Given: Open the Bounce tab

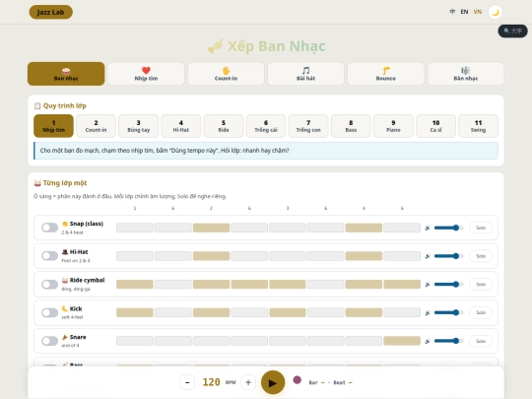Looking at the screenshot, I should point(386,74).
